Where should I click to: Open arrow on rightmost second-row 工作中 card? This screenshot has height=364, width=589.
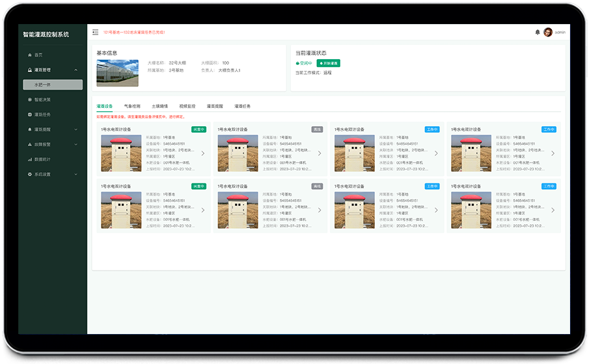point(553,210)
